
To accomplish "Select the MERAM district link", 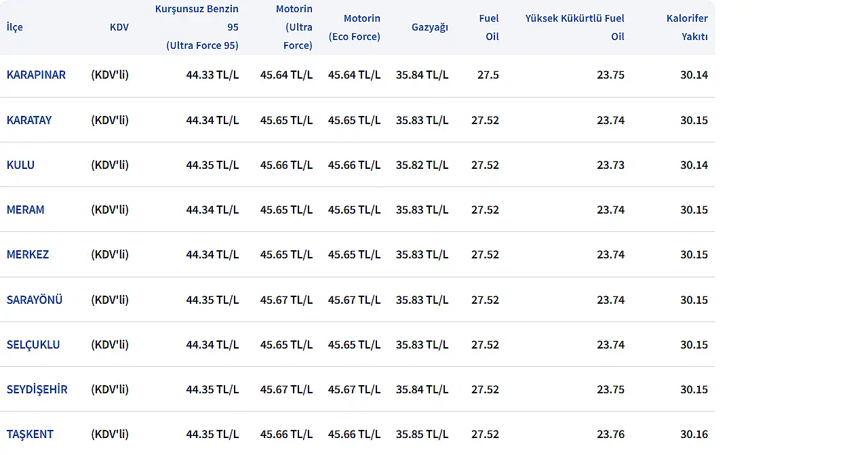I will tap(25, 210).
